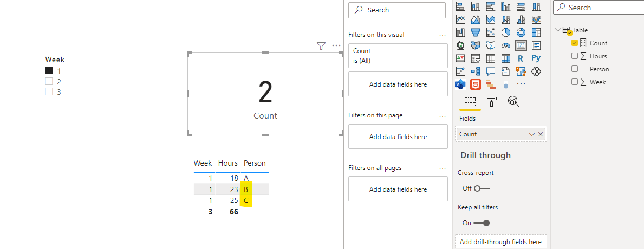Collapse the Table tree in Fields pane
The image size is (644, 249).
[x=558, y=30]
